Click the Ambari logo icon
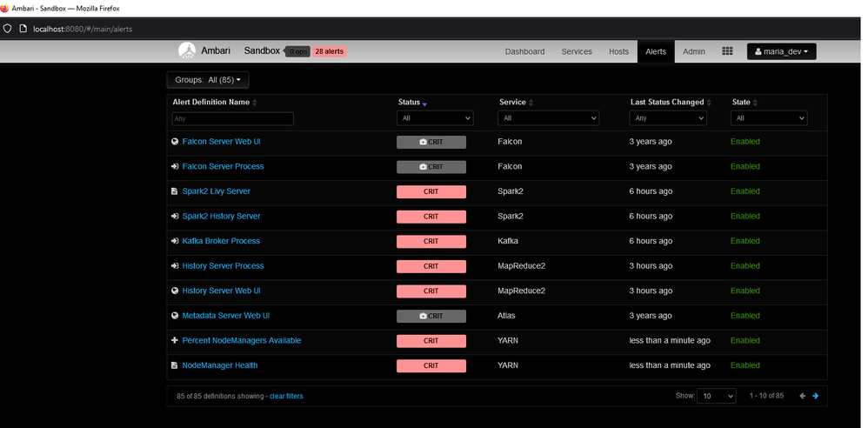This screenshot has height=428, width=868. pos(187,51)
